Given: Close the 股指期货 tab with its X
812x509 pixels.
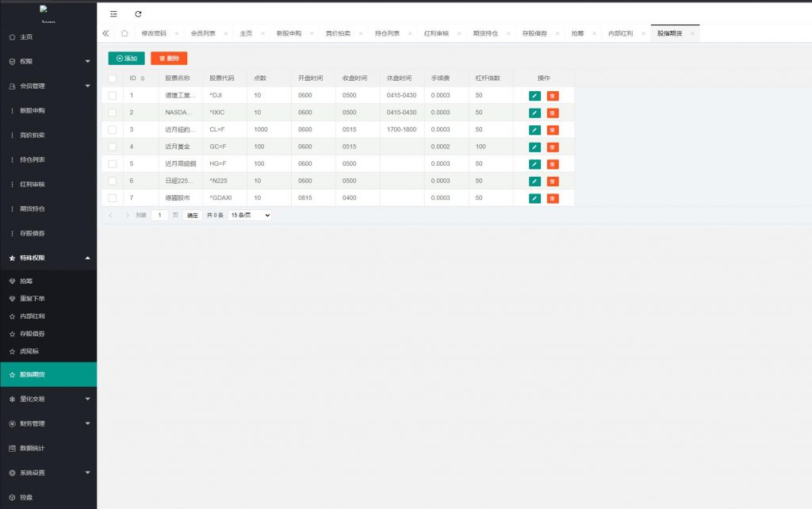Looking at the screenshot, I should [x=692, y=33].
